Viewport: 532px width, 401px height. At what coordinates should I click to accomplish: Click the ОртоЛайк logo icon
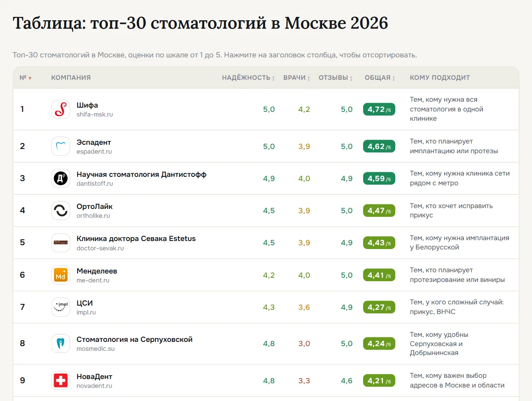(x=61, y=211)
